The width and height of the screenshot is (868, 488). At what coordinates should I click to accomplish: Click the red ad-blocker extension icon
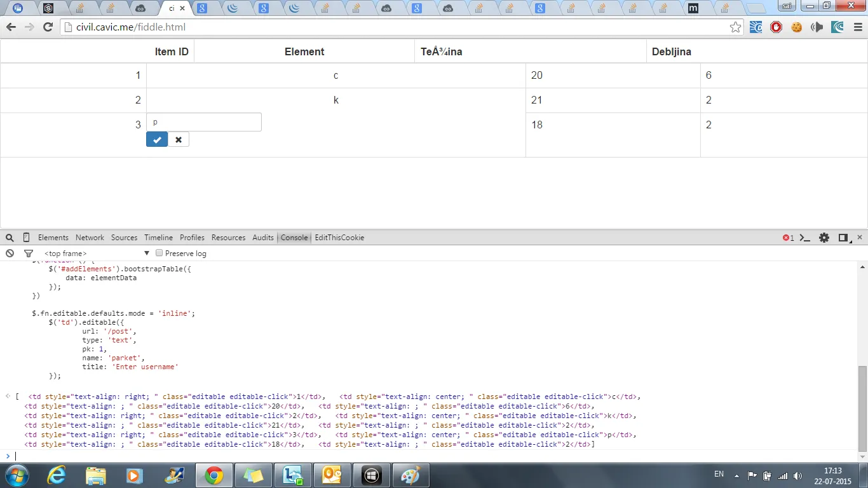pyautogui.click(x=776, y=27)
